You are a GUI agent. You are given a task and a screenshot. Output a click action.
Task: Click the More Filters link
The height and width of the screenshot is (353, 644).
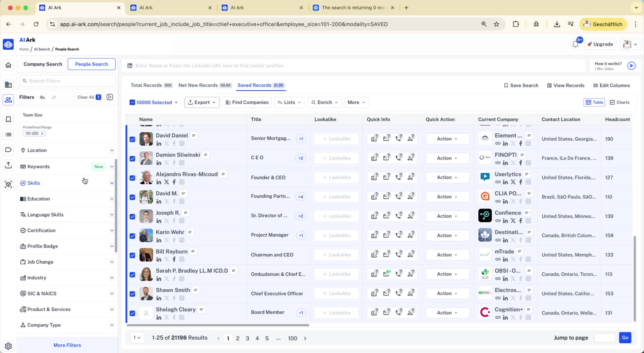tap(67, 345)
